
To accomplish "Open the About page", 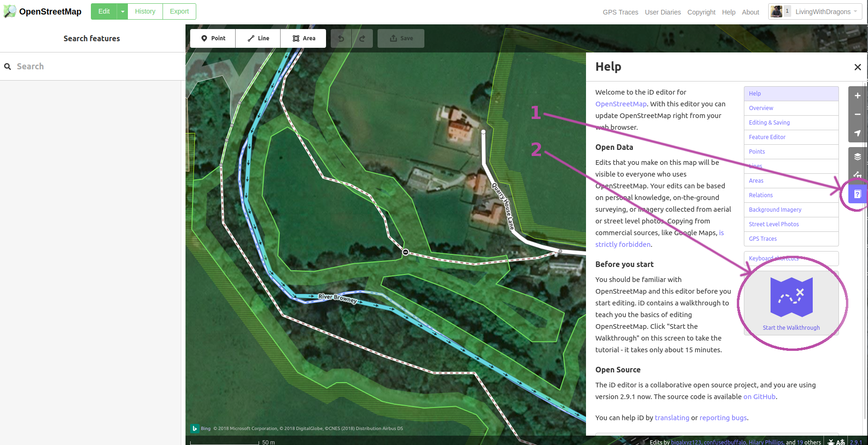I will click(750, 12).
